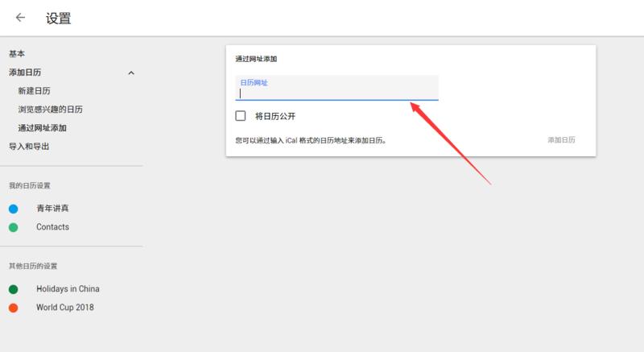Click the 将日历公开 label text

[x=275, y=116]
